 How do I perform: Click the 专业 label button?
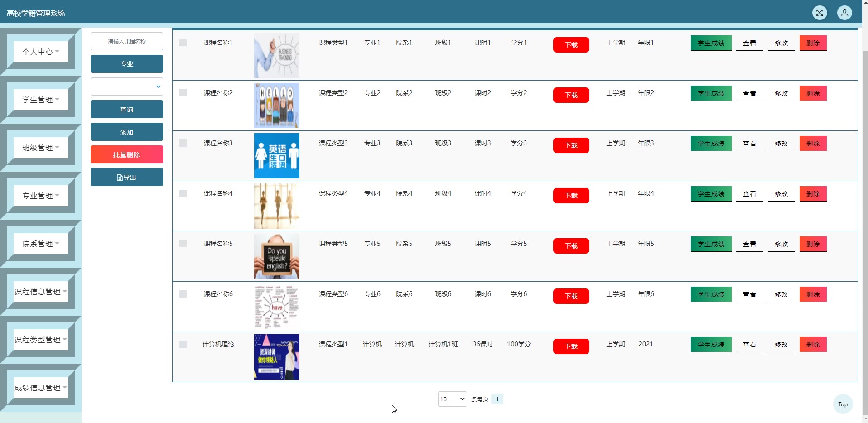pos(127,64)
